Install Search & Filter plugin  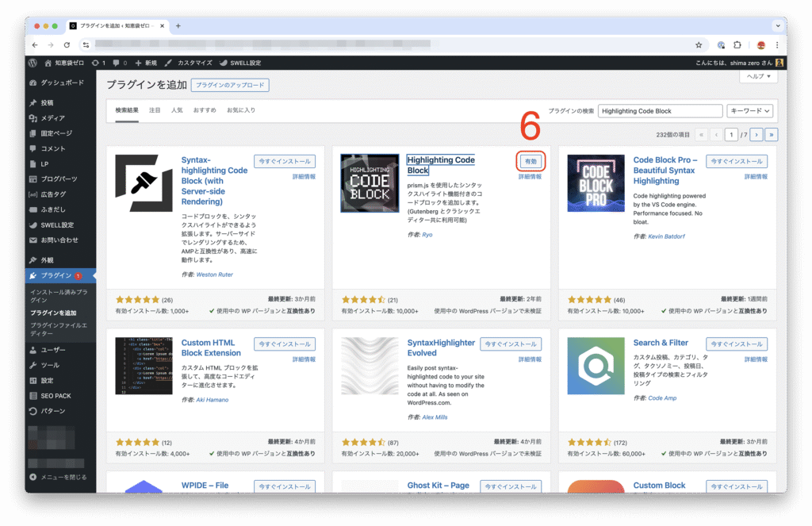coord(737,344)
